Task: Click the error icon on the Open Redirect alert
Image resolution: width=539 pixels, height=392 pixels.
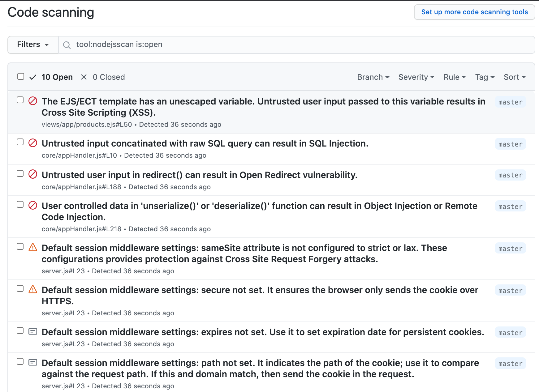Action: [x=33, y=175]
